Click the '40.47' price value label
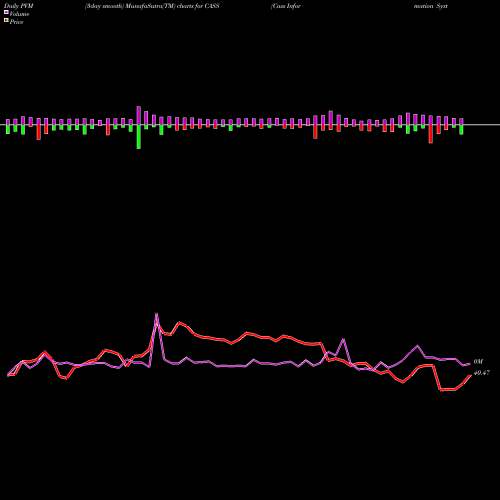 482,373
